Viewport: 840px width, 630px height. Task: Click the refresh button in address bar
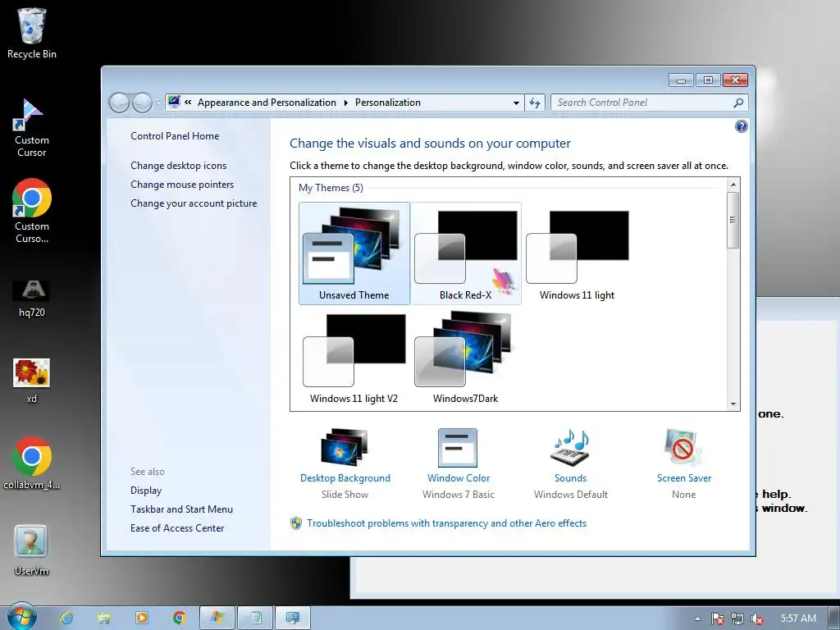[535, 103]
